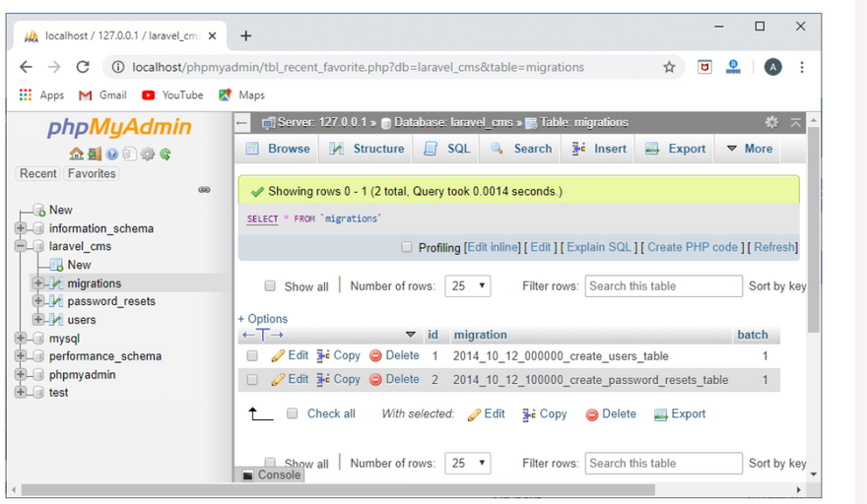
Task: Expand the mysql database tree node
Action: tap(21, 339)
